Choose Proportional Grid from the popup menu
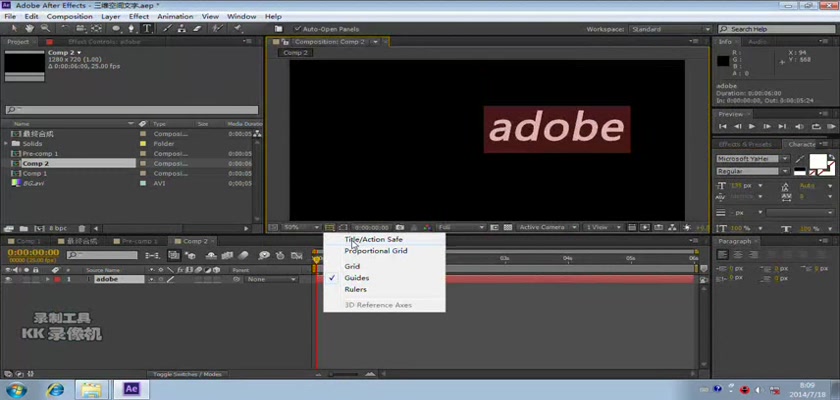The image size is (840, 400). coord(376,251)
